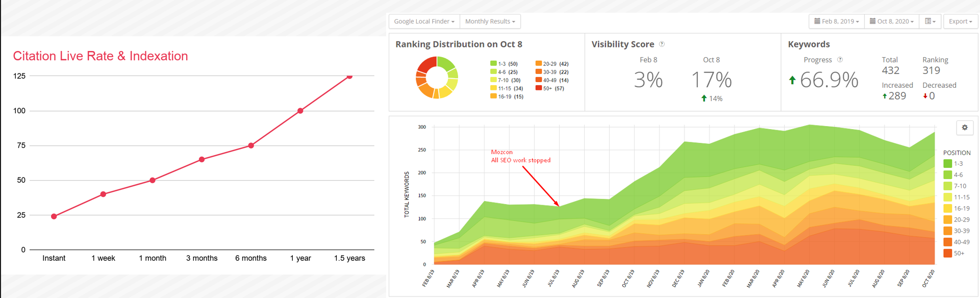This screenshot has height=298, width=980.
Task: Click the red decreased keywords arrow
Action: (925, 96)
